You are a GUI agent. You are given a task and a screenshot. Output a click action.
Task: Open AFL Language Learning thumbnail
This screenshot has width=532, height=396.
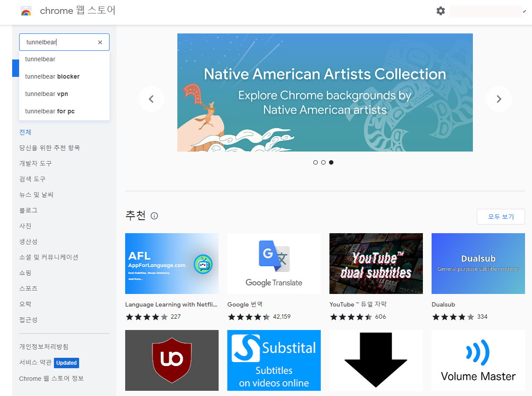172,264
